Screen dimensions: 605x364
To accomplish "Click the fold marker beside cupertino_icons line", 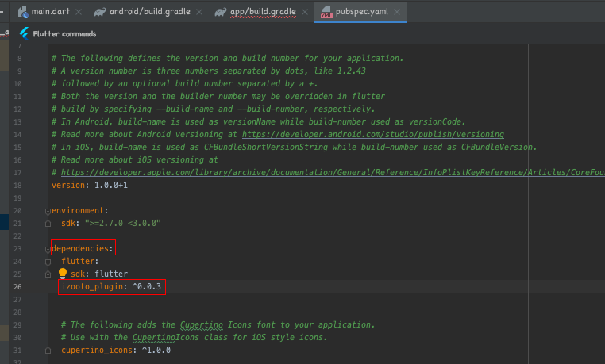I will (48, 351).
